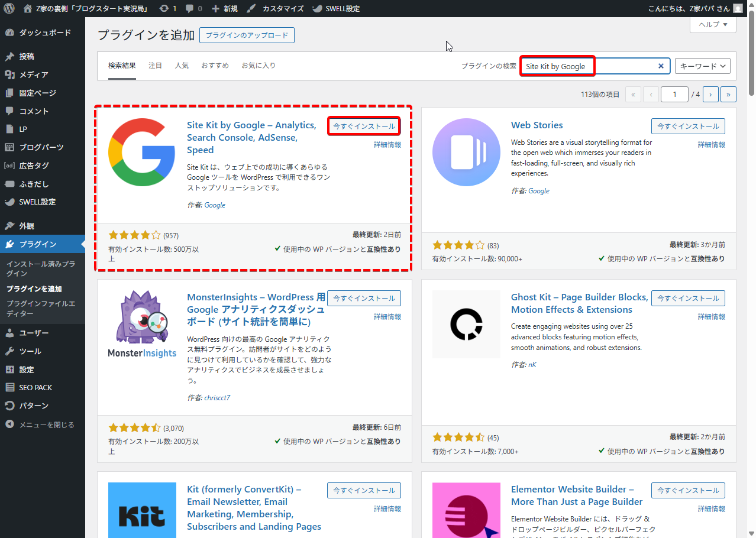Click the SWELL設定 icon in admin bar
The width and height of the screenshot is (756, 538).
pyautogui.click(x=317, y=9)
